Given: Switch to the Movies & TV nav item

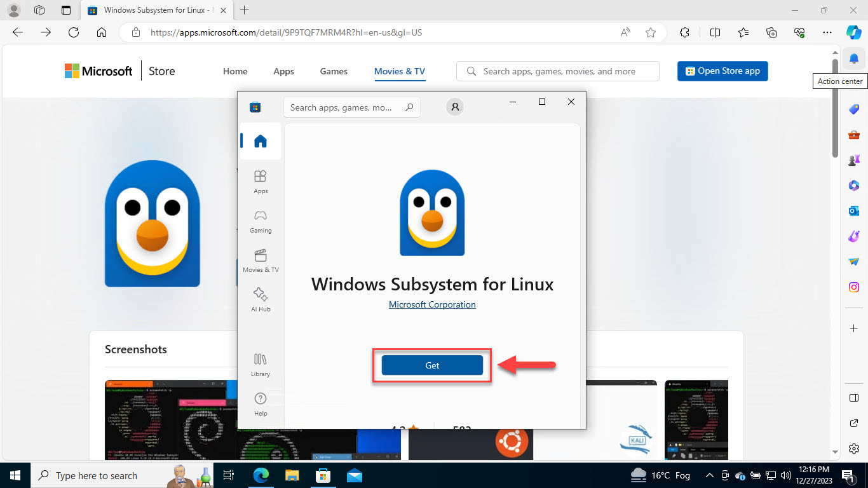Looking at the screenshot, I should pyautogui.click(x=399, y=71).
